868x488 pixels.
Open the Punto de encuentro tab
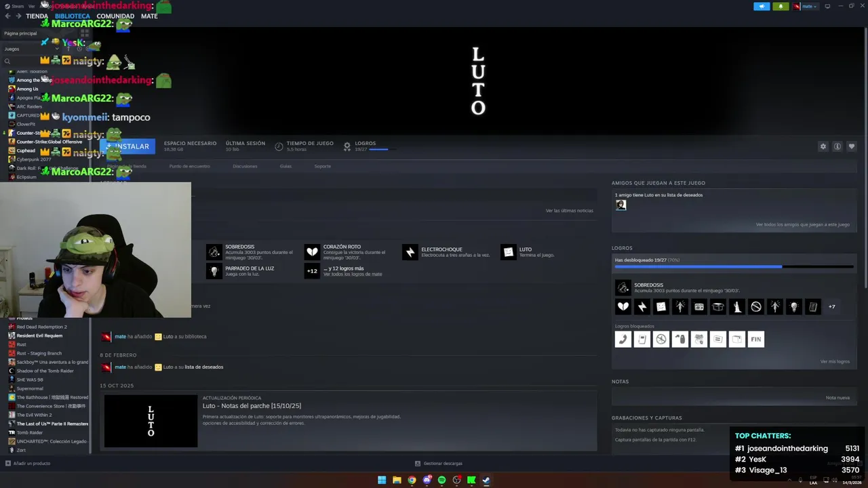[x=189, y=166]
